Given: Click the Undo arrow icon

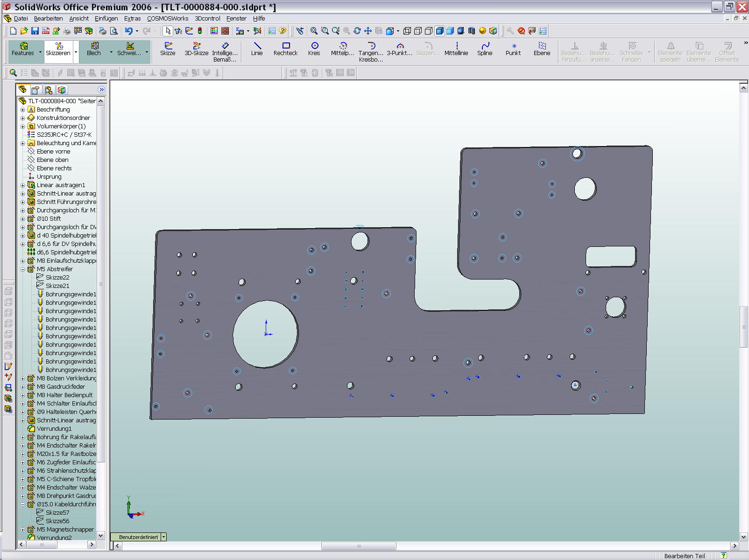Looking at the screenshot, I should (128, 31).
